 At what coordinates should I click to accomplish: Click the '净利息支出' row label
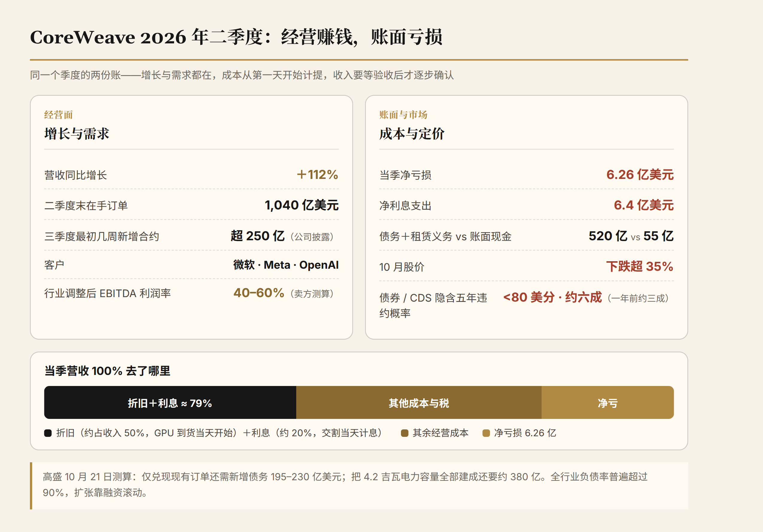pos(405,206)
